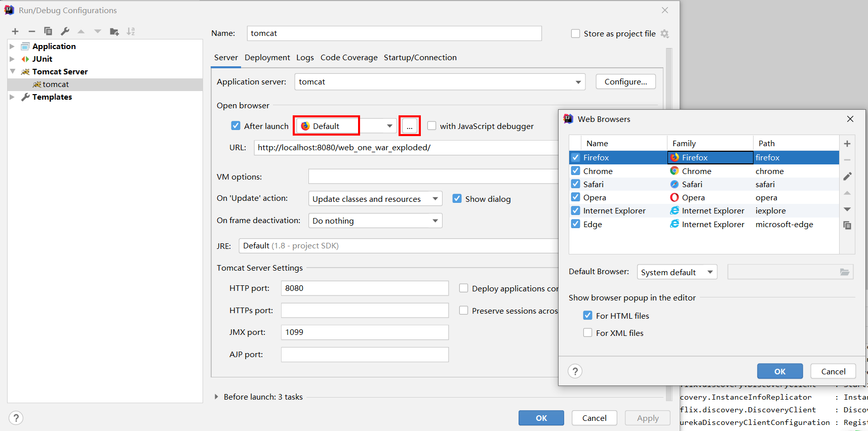Image resolution: width=868 pixels, height=431 pixels.
Task: Click OK in Web Browsers dialog
Action: pos(780,371)
